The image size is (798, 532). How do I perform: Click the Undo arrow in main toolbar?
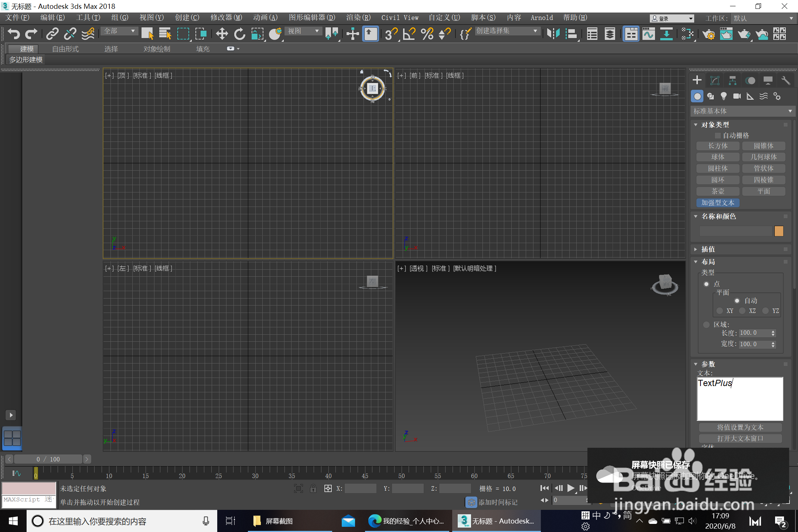[x=14, y=34]
